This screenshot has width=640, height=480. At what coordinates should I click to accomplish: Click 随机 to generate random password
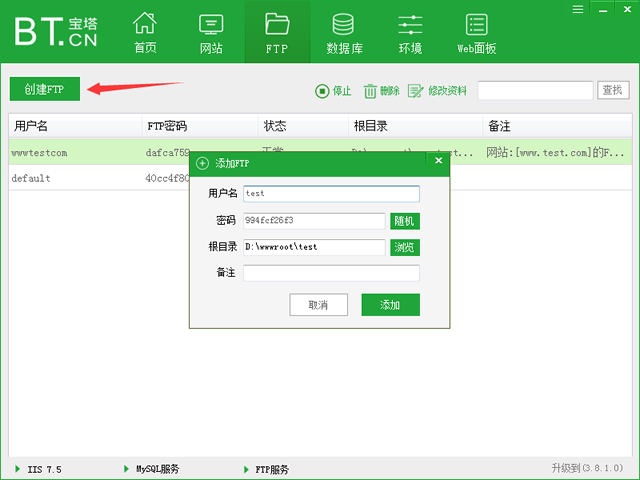coord(404,221)
